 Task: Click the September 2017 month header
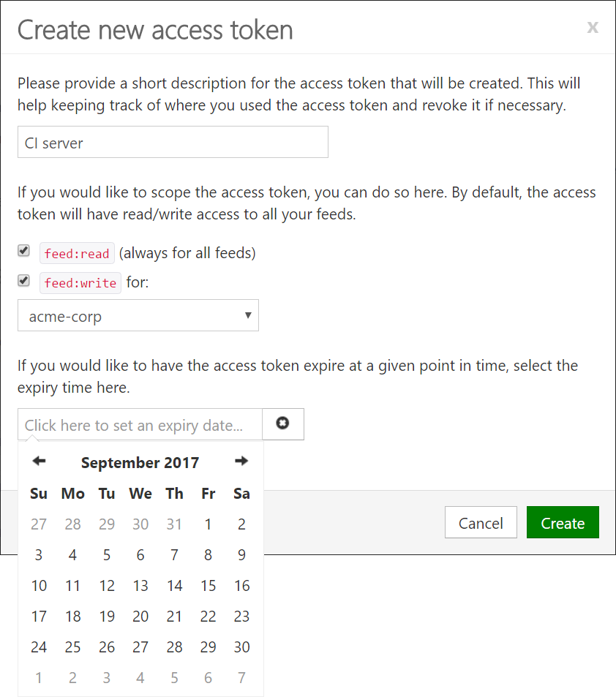click(x=140, y=462)
